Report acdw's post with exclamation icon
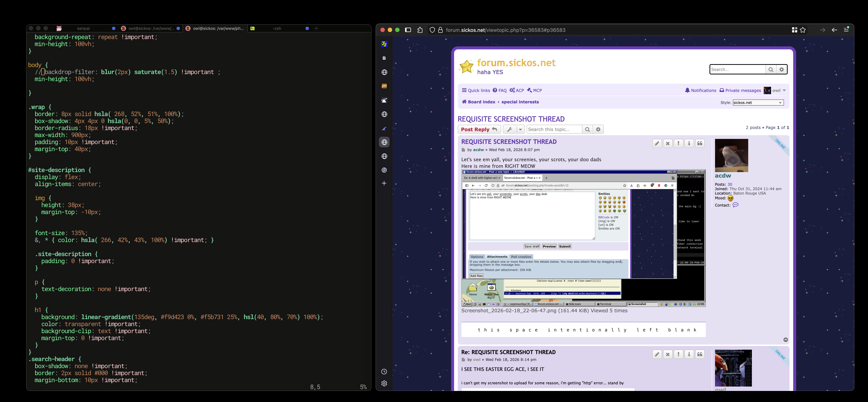868x402 pixels. (678, 144)
